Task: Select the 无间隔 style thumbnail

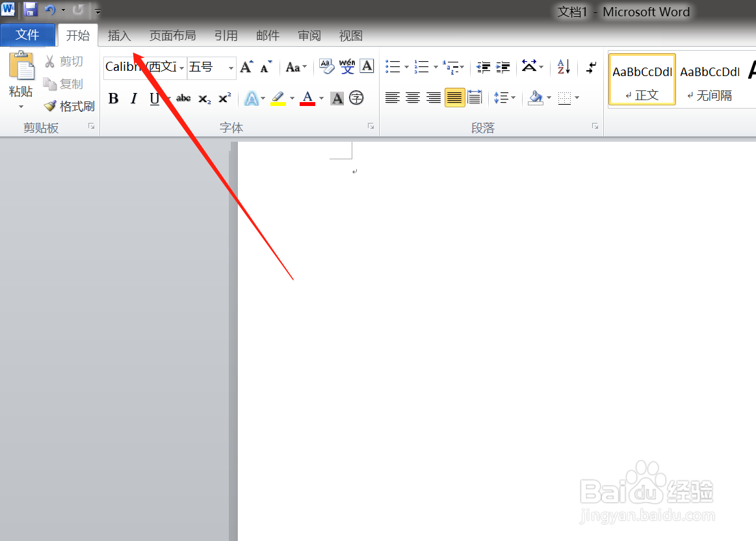Action: (x=710, y=79)
